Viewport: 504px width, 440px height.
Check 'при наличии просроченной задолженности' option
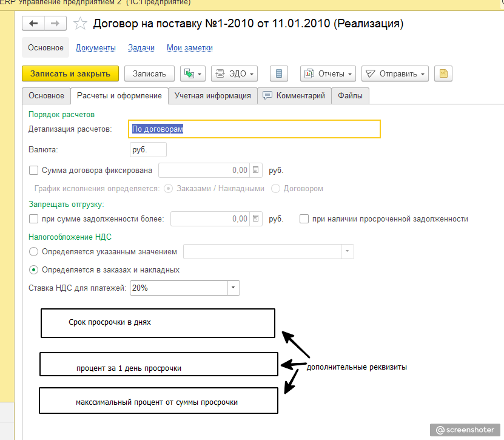click(304, 218)
